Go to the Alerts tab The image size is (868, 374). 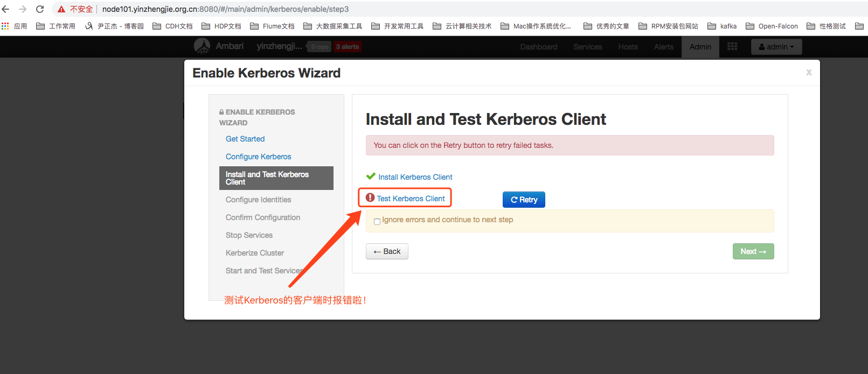coord(664,47)
